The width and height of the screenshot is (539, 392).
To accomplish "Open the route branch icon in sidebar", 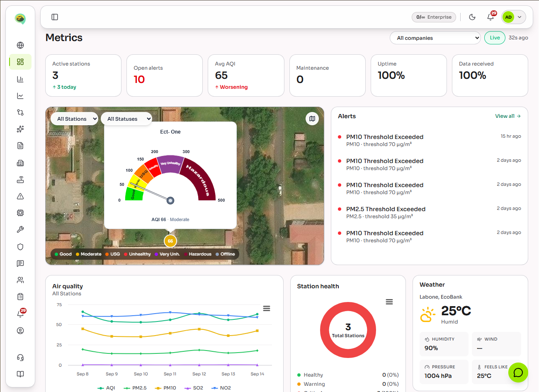I will 20,112.
